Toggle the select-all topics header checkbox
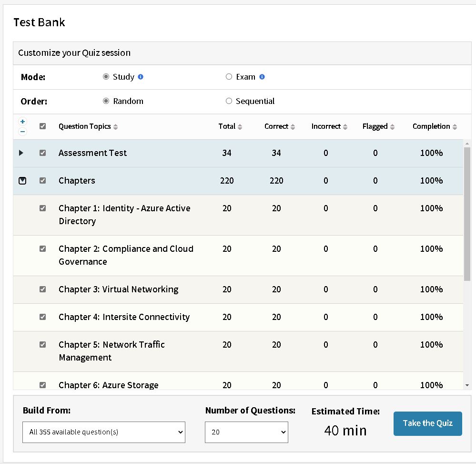476x464 pixels. click(43, 126)
